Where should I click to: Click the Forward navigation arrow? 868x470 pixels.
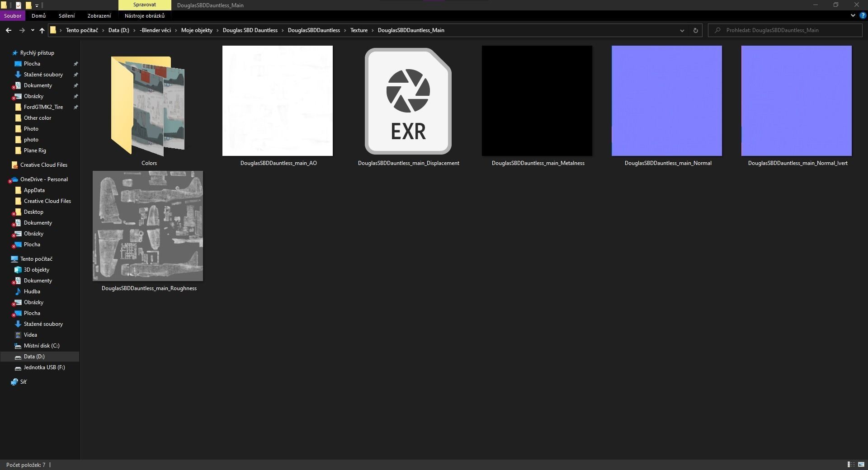tap(22, 30)
